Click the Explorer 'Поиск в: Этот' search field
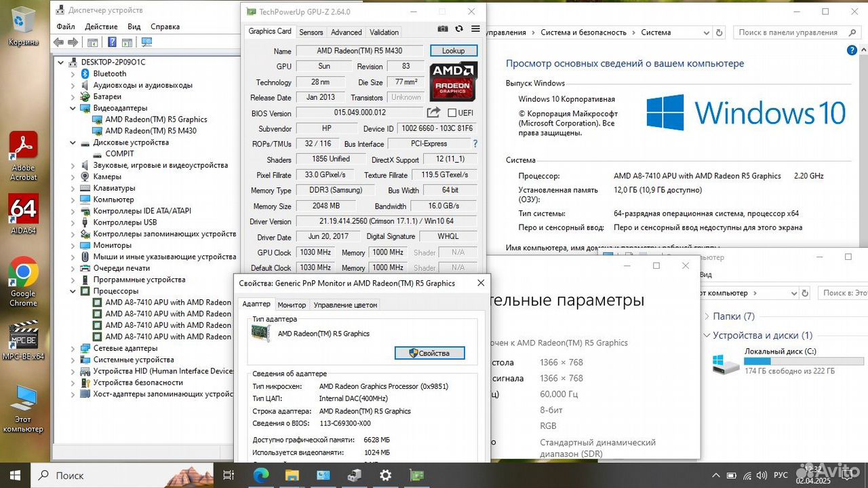This screenshot has height=488, width=868. [x=843, y=293]
